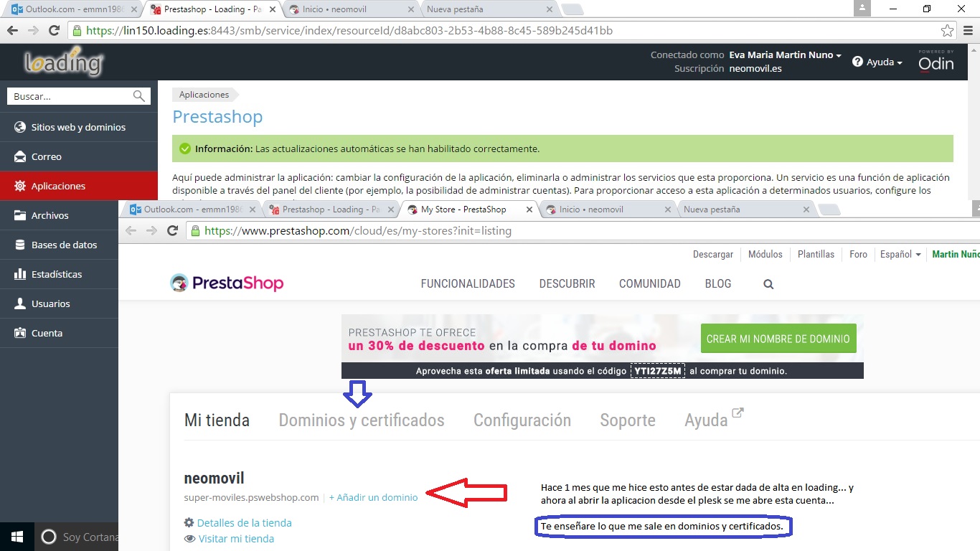Click the PrestaShop logo
The image size is (980, 551).
pos(227,283)
